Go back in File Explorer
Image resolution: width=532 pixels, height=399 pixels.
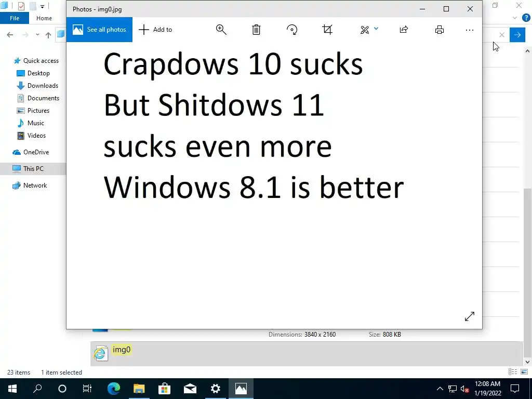point(10,35)
